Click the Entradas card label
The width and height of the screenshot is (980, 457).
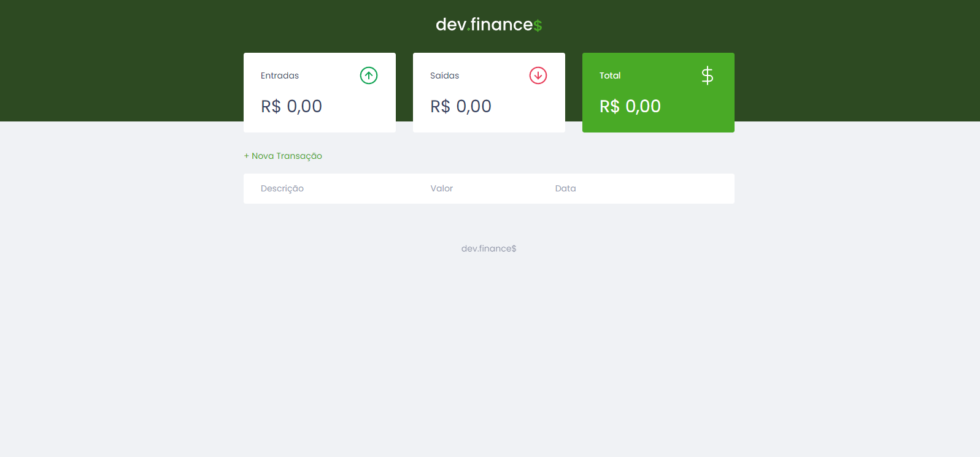[x=280, y=75]
